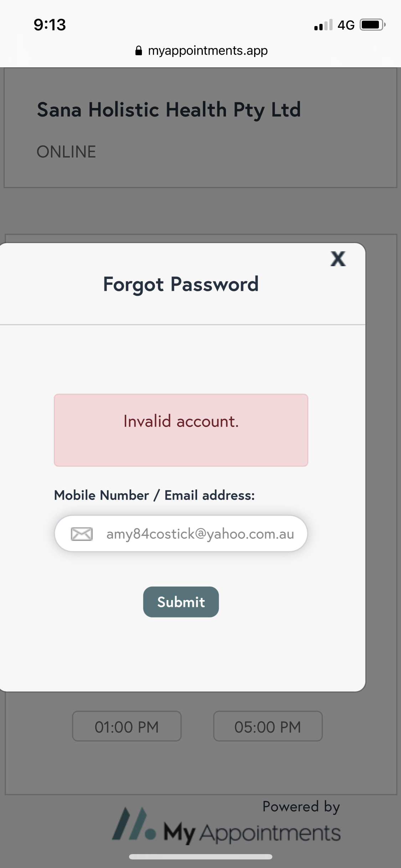
Task: Focus the email address input field
Action: coord(200,534)
